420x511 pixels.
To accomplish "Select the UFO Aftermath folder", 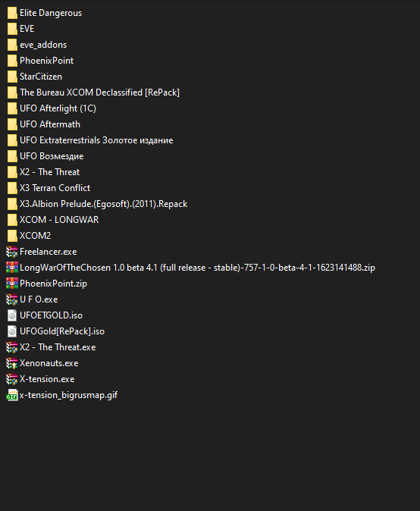I will [44, 124].
